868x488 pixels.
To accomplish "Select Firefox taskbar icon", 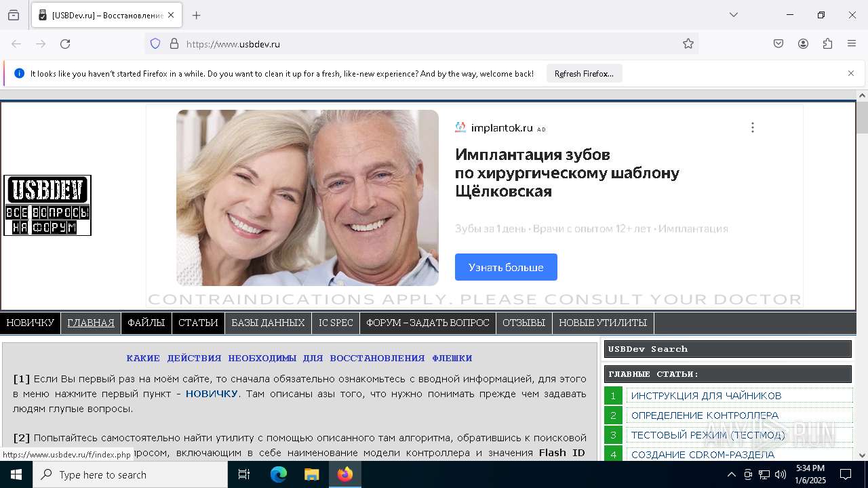I will click(x=345, y=474).
